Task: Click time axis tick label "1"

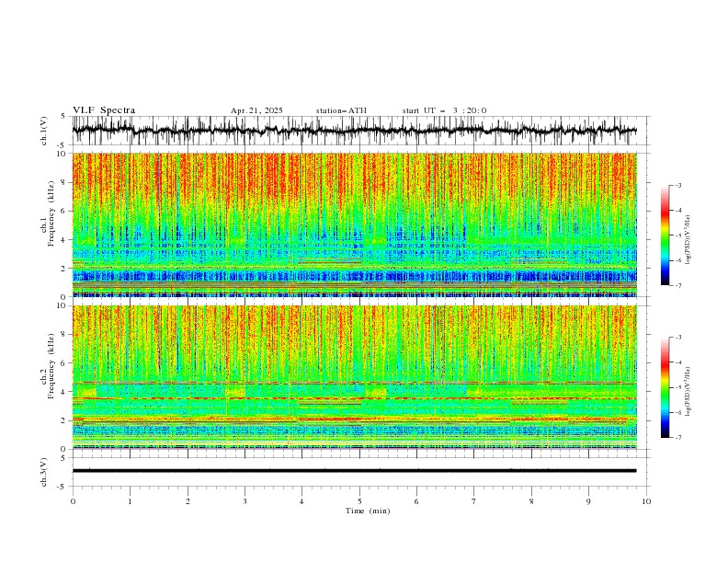Action: click(130, 501)
